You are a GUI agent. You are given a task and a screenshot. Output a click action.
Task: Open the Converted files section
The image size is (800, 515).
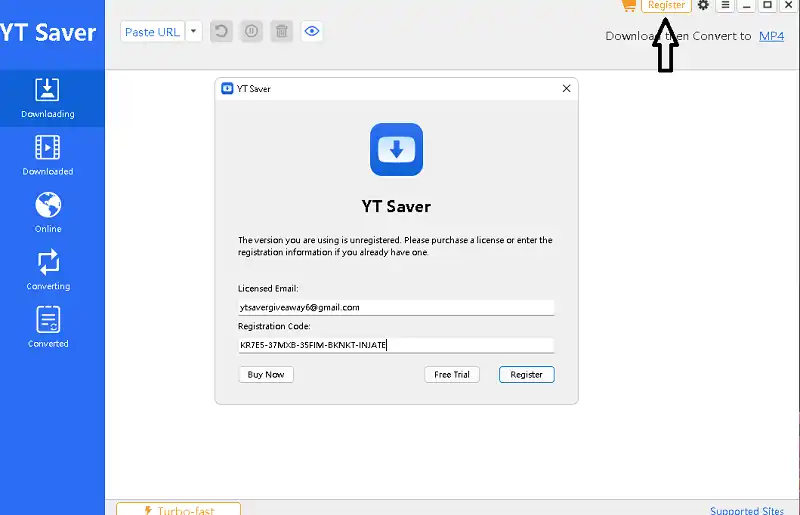(48, 327)
